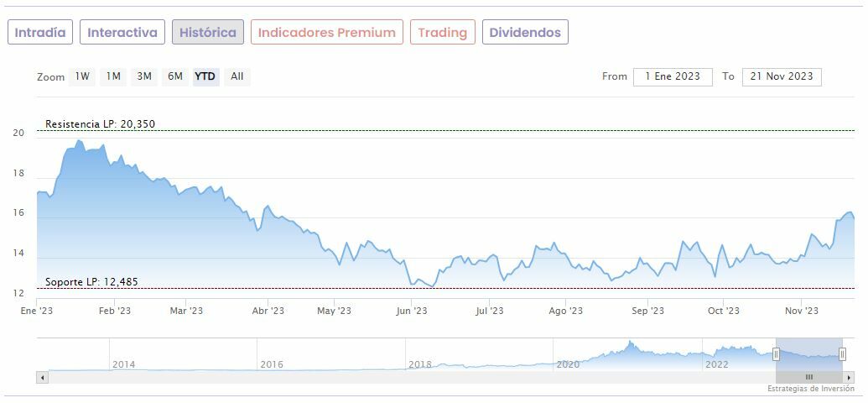868x403 pixels.
Task: Show the Dividendos tab
Action: tap(525, 33)
